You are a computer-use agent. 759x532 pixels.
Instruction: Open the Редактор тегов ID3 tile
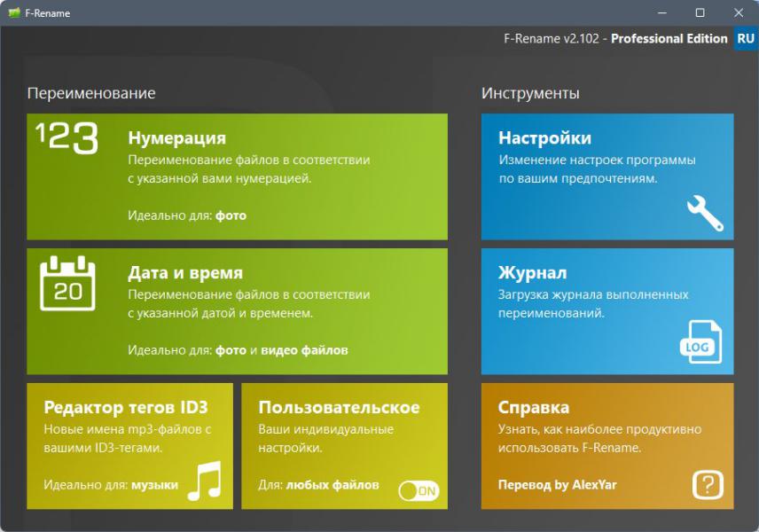click(129, 446)
